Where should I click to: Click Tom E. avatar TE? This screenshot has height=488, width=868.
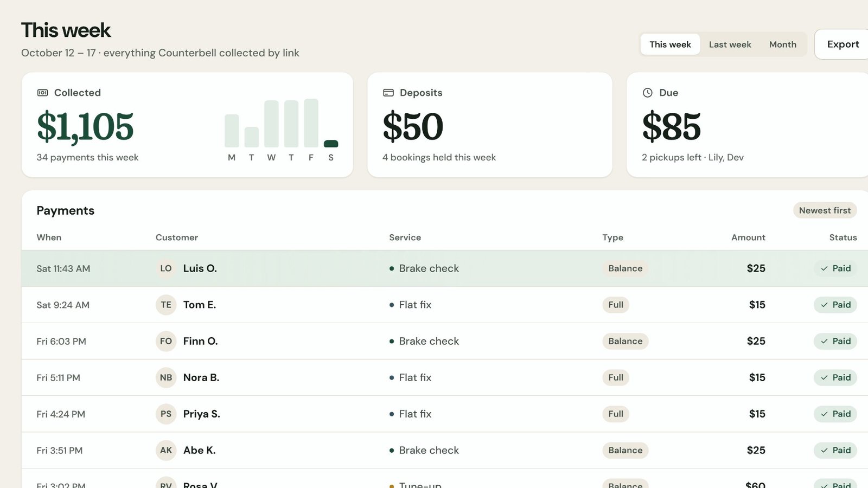coord(166,305)
